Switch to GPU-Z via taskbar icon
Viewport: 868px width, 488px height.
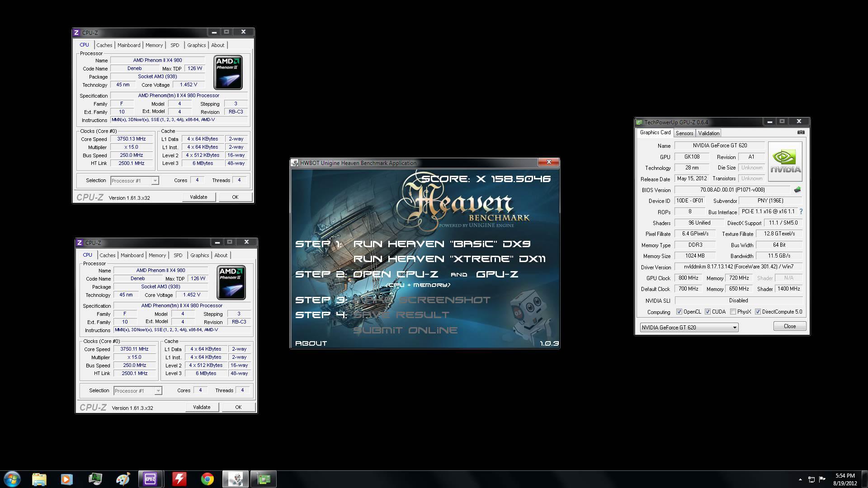[264, 479]
